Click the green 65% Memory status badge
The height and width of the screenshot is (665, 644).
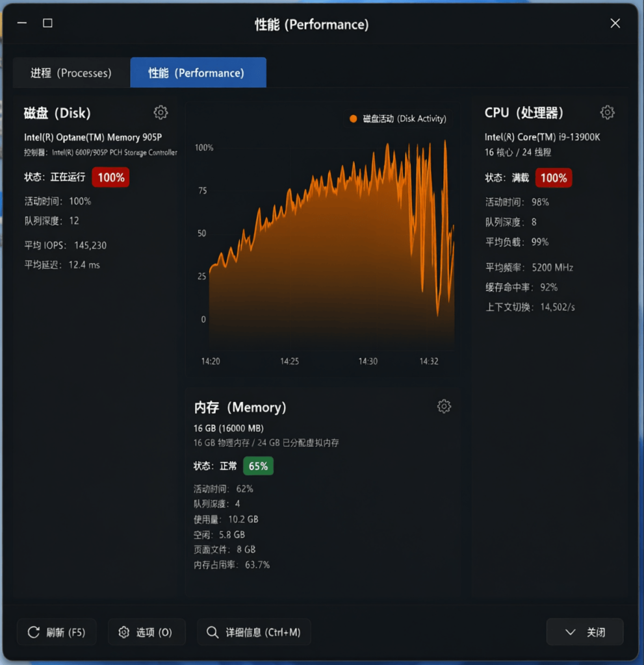click(x=258, y=466)
